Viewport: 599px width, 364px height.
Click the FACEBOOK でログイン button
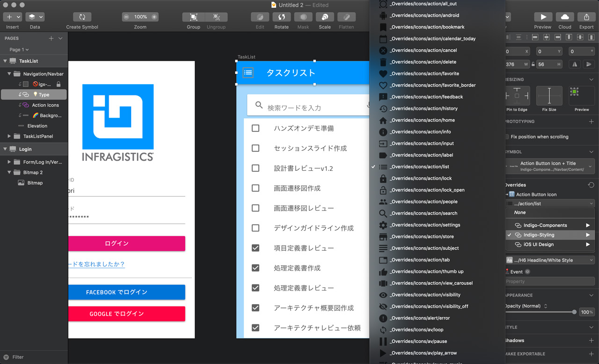coord(126,292)
